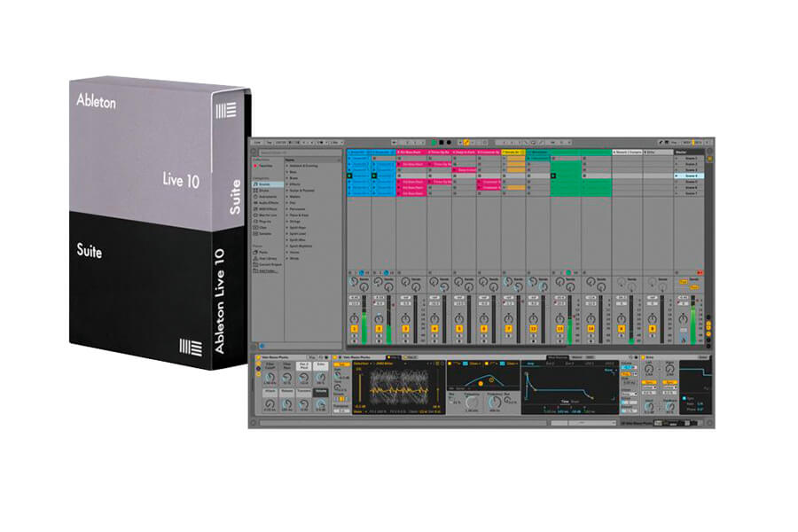
Task: Toggle track 1 activator button
Action: pos(354,328)
